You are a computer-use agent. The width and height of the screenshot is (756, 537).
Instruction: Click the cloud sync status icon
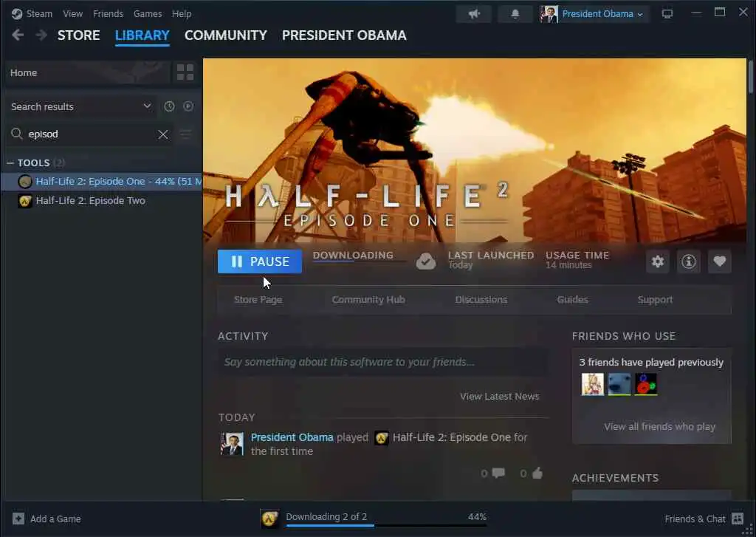pyautogui.click(x=426, y=261)
